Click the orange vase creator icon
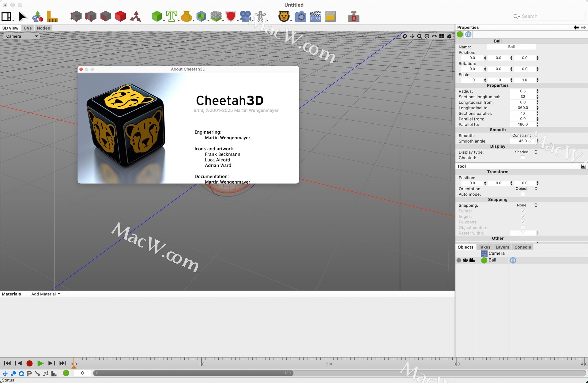Viewport: 588px width, 383px height. click(186, 16)
